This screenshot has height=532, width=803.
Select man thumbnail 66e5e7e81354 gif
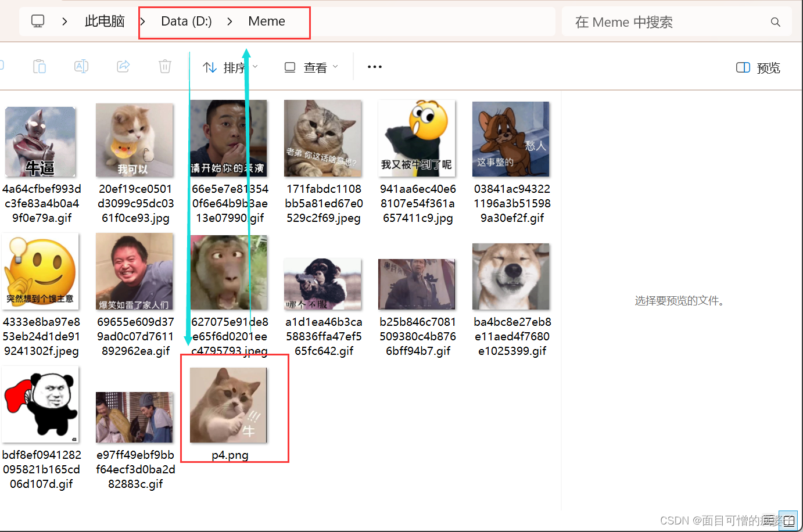pyautogui.click(x=228, y=138)
